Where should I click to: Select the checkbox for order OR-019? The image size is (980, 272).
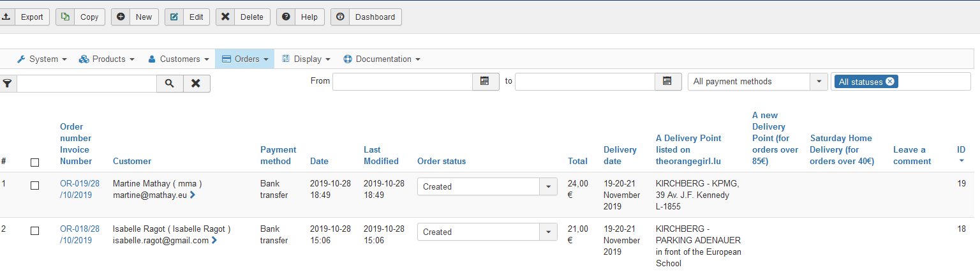(34, 185)
